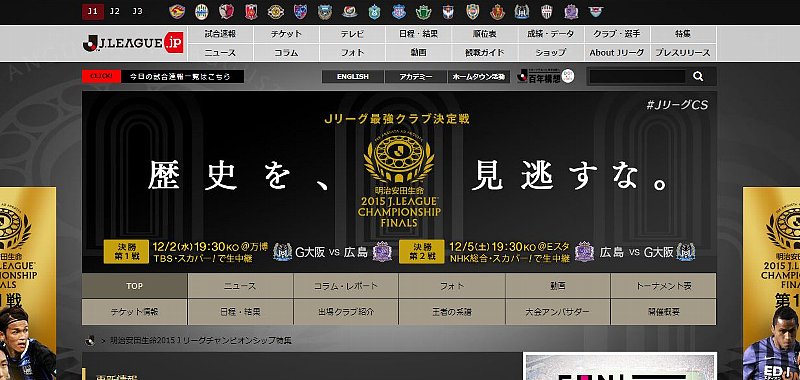This screenshot has width=800, height=380.
Task: Open the J.LEAGUE.jp home logo
Action: 133,43
